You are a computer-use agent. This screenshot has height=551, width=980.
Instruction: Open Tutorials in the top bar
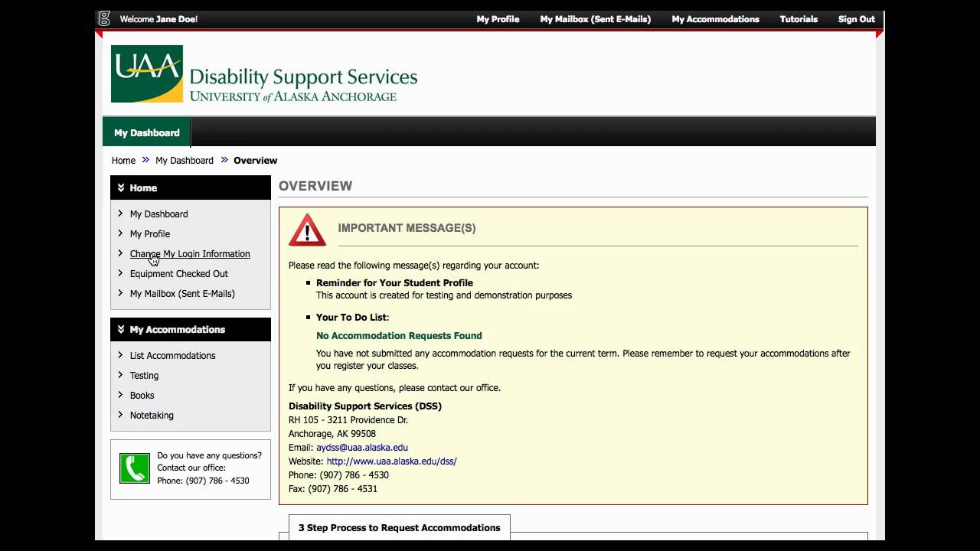[x=799, y=19]
